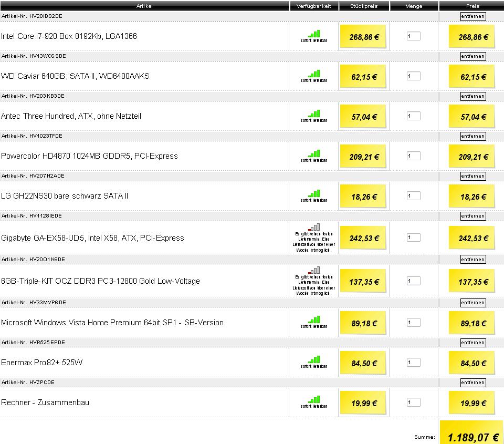Edit quantity field for Windows Vista
The height and width of the screenshot is (444, 504).
coord(413,323)
